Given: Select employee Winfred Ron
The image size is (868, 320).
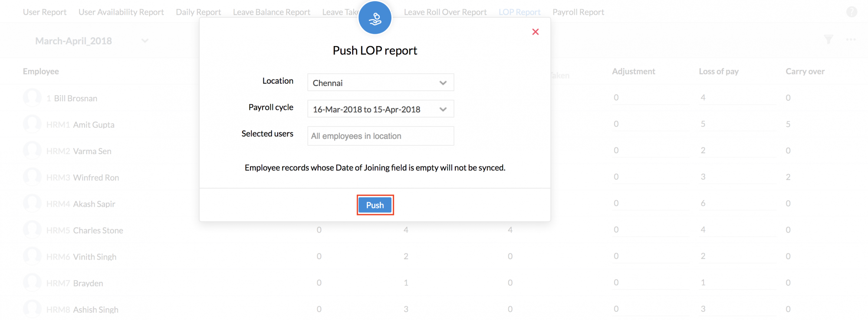Looking at the screenshot, I should [x=96, y=178].
